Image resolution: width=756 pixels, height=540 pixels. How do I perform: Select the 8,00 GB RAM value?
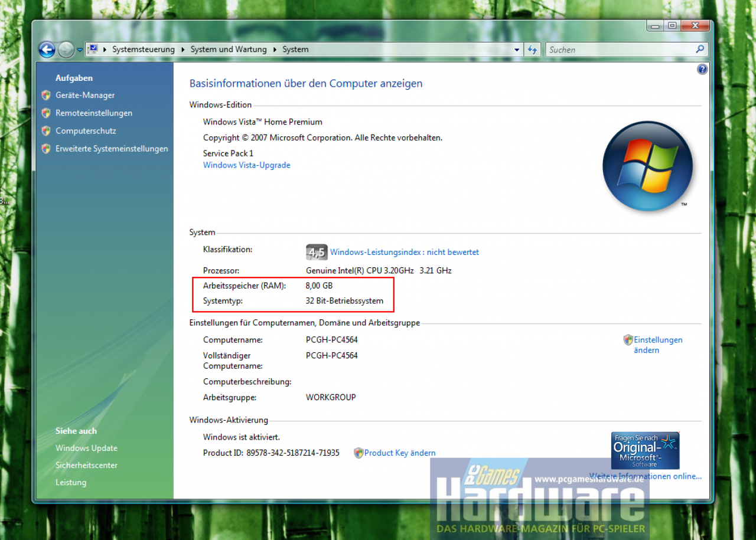pyautogui.click(x=319, y=286)
